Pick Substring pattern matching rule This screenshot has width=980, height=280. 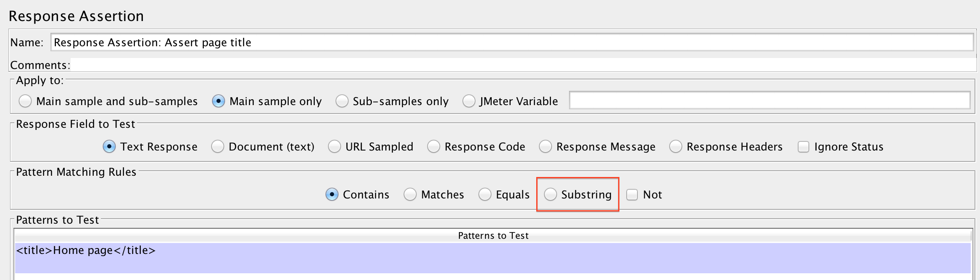coord(551,195)
